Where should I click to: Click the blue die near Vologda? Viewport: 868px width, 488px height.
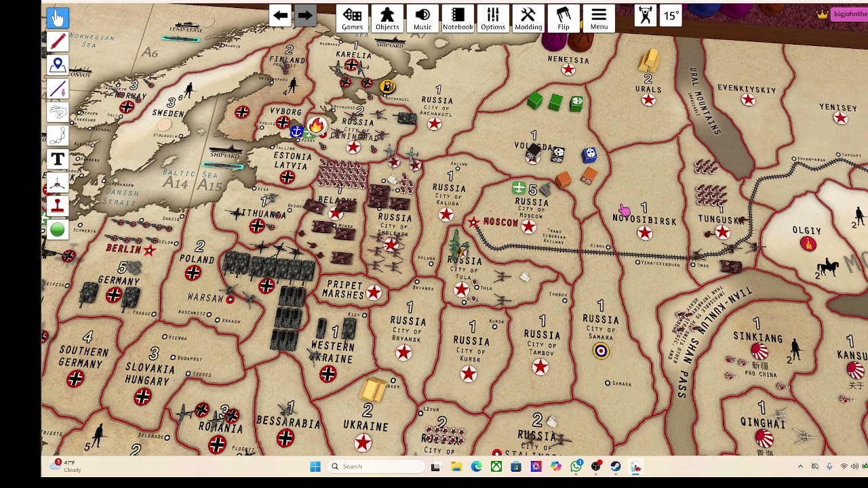tap(589, 155)
